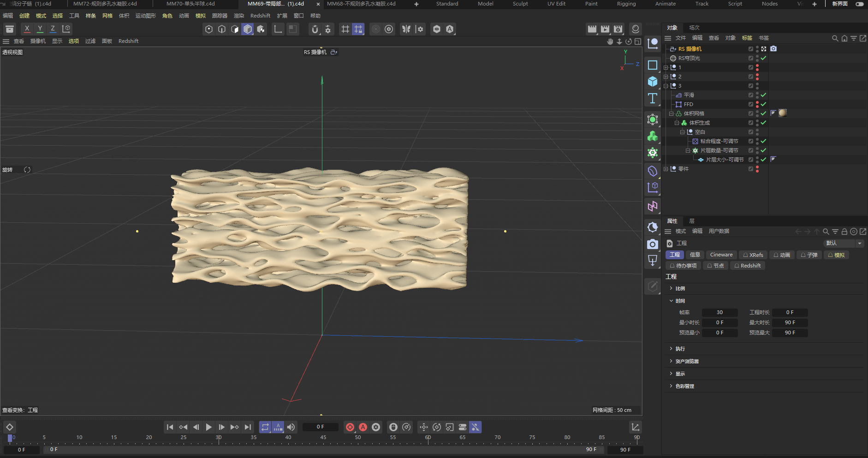Expand 零件 tree node
The height and width of the screenshot is (458, 868).
pos(666,169)
